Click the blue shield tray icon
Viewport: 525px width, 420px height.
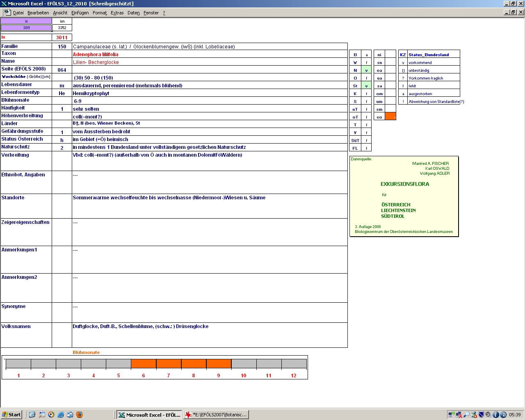coord(481,415)
